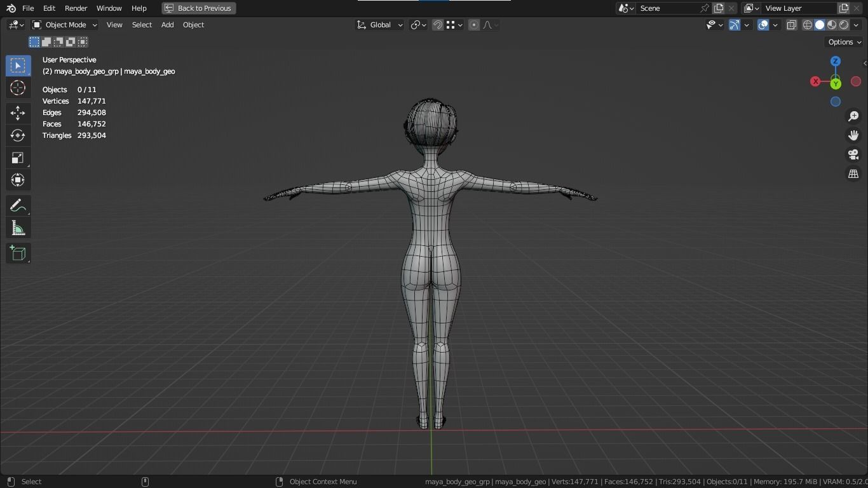Open the Edit menu
Image resolution: width=868 pixels, height=488 pixels.
(49, 8)
